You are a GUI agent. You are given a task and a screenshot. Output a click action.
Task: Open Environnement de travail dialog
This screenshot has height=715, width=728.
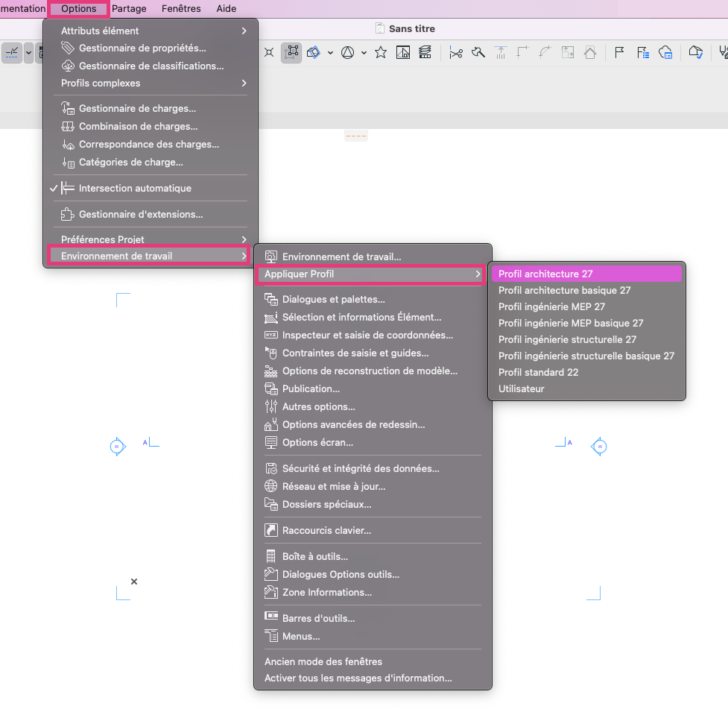coord(373,257)
